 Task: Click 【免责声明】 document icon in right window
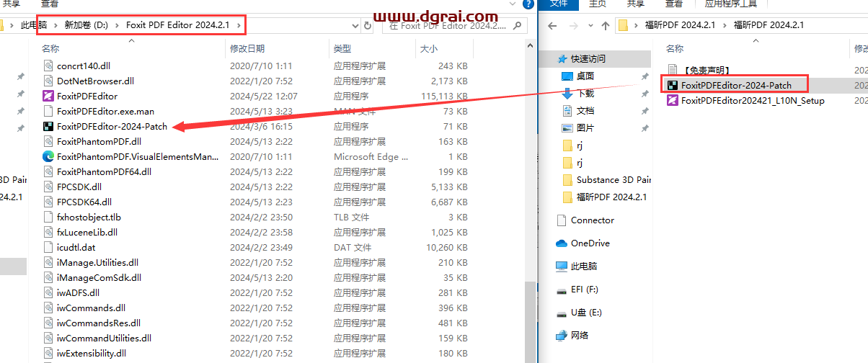(673, 70)
